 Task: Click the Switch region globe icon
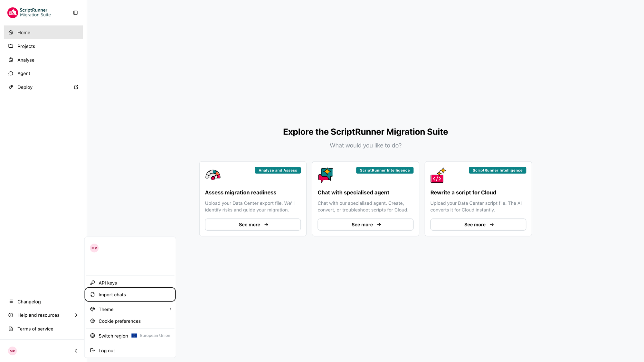point(93,336)
